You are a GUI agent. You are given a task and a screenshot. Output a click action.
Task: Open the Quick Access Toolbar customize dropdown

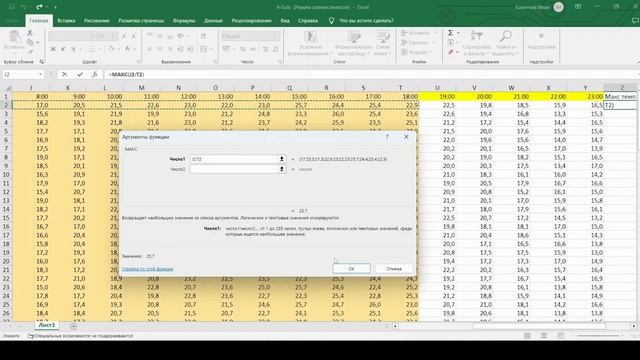[56, 7]
